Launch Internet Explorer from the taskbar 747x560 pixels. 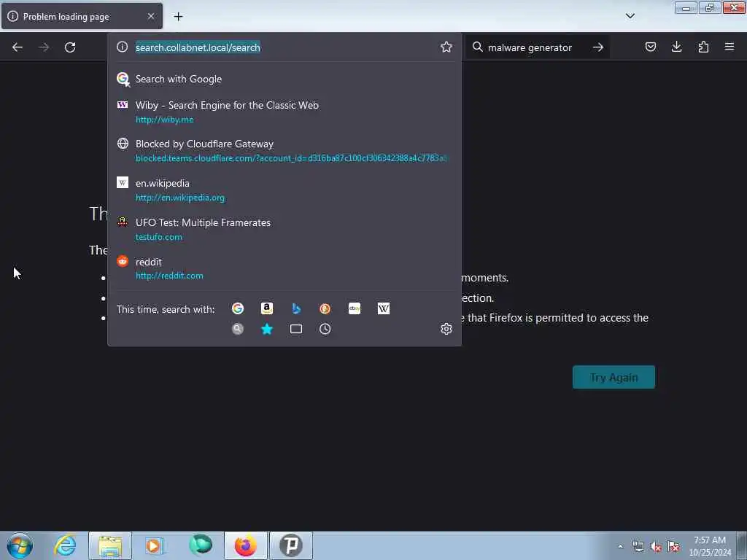[65, 545]
